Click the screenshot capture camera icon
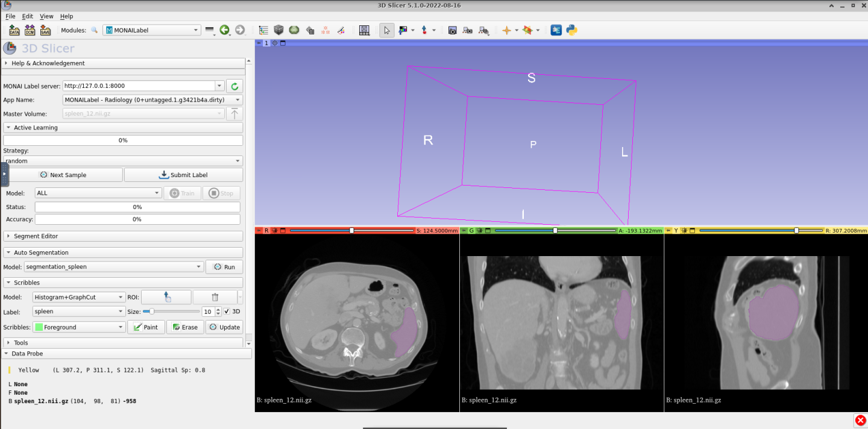 click(x=452, y=30)
